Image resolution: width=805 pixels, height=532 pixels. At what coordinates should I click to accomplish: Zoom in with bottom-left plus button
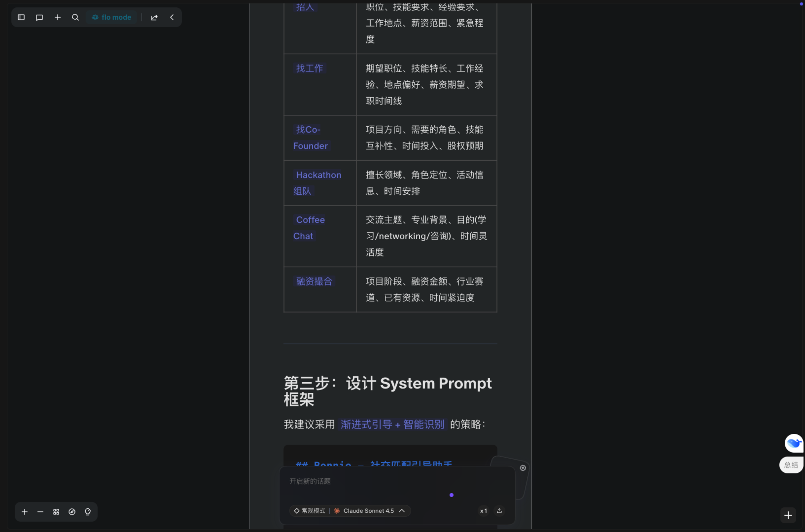point(25,512)
